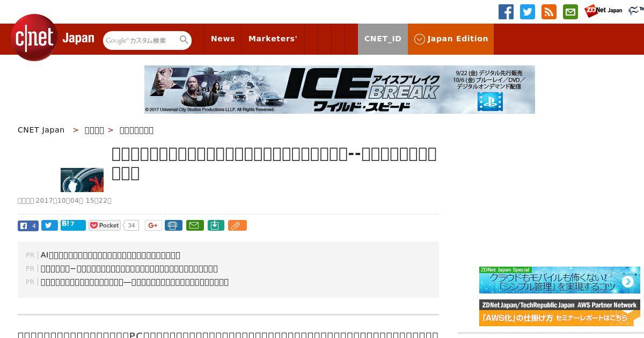Screen dimensions: 644x338
Task: Submit search with magnifier icon
Action: [184, 40]
